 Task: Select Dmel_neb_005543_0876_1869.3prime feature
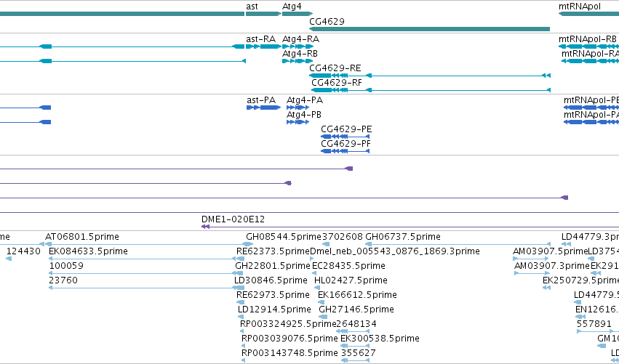312,259
